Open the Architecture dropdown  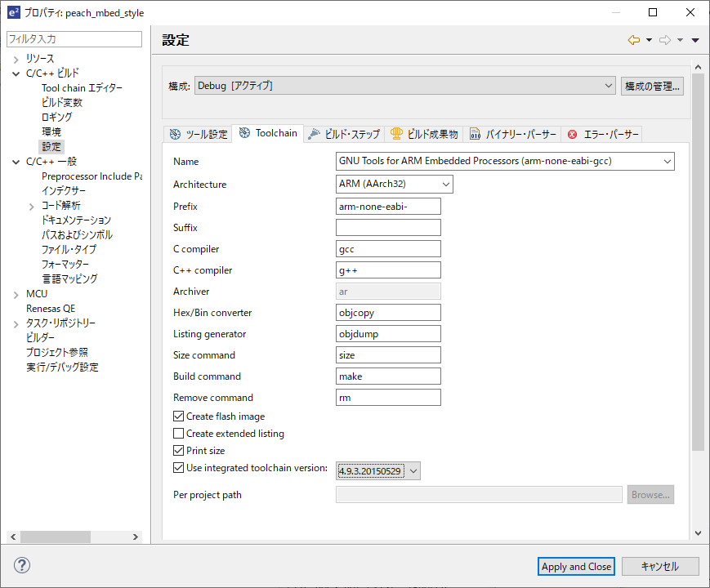click(x=395, y=185)
